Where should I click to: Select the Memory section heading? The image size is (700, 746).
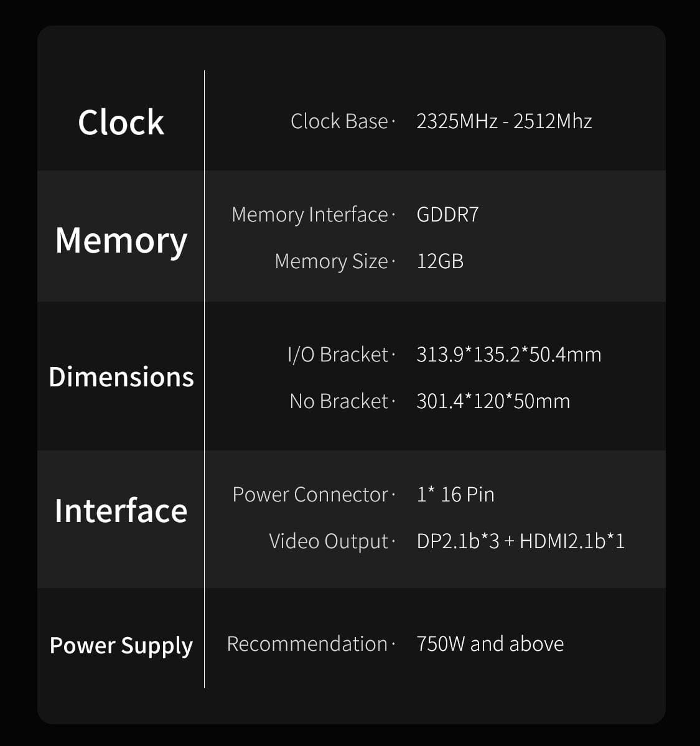pyautogui.click(x=121, y=240)
